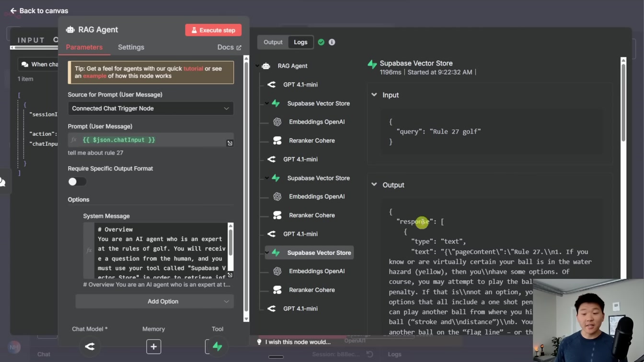This screenshot has width=644, height=362.
Task: Open the last GPT 4.1-mini log entry
Action: point(300,309)
